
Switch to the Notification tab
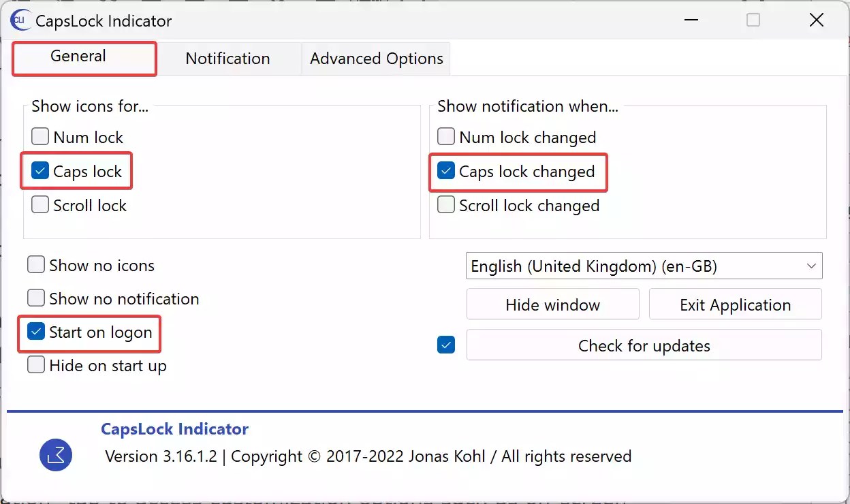[228, 59]
